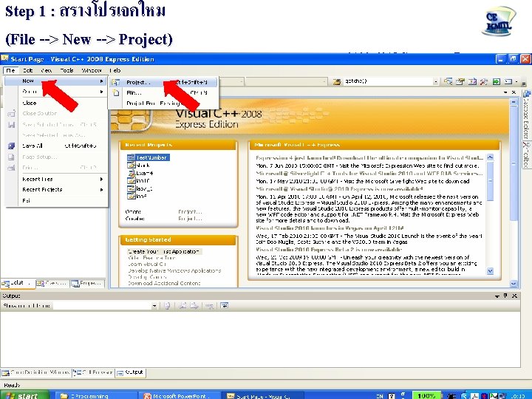Screen dimensions: 532x399
Task: Open the Object Browser toolbar icon
Action: [472, 81]
